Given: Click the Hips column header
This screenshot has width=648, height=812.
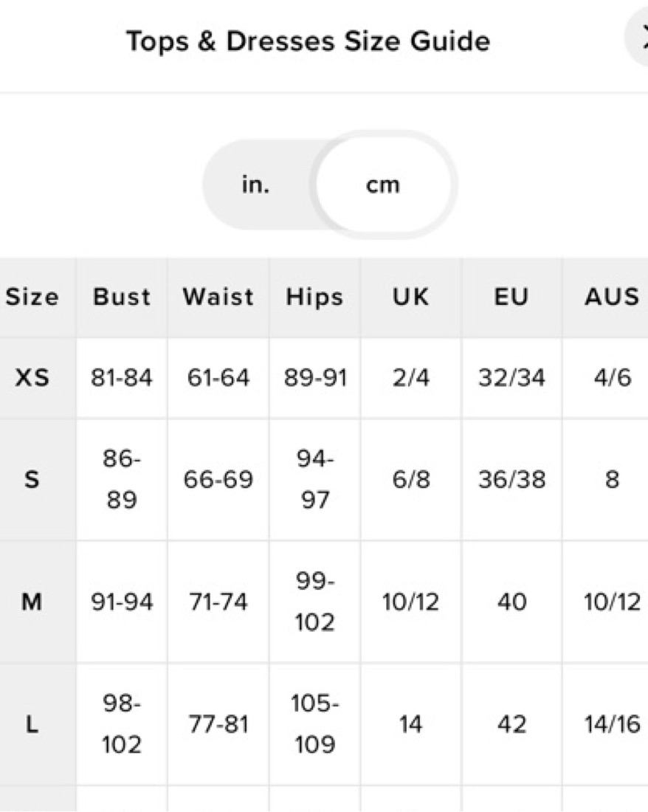Looking at the screenshot, I should click(x=314, y=297).
